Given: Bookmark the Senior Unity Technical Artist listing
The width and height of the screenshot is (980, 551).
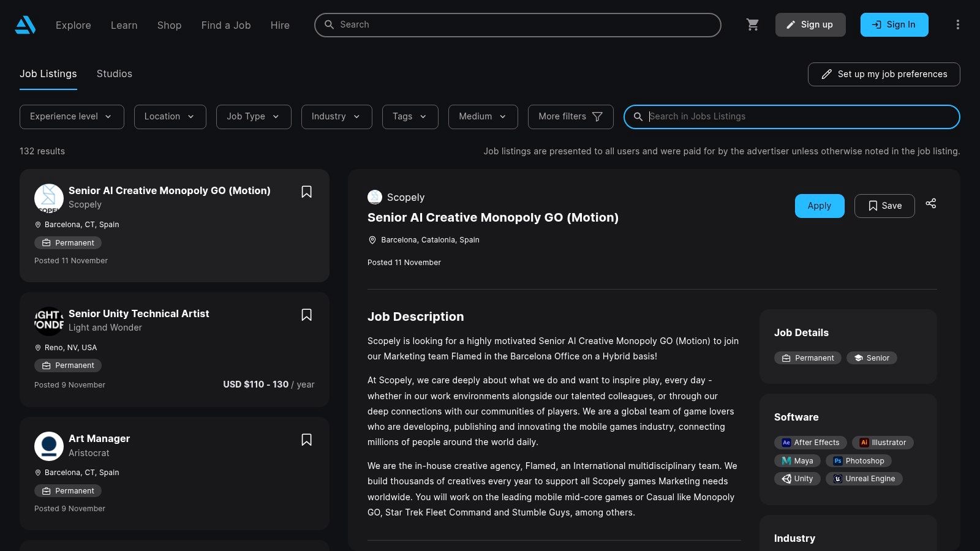Looking at the screenshot, I should pyautogui.click(x=307, y=315).
